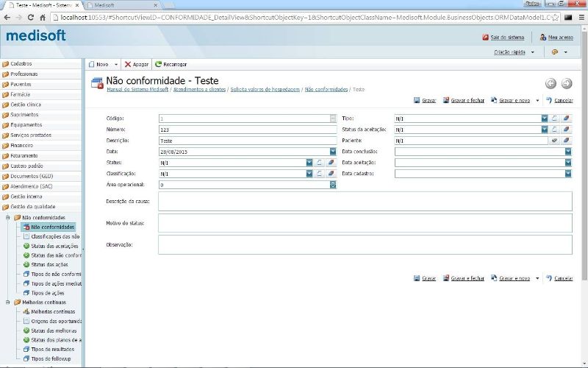588x368 pixels.
Task: Clear Classificação eraser icon
Action: (331, 174)
